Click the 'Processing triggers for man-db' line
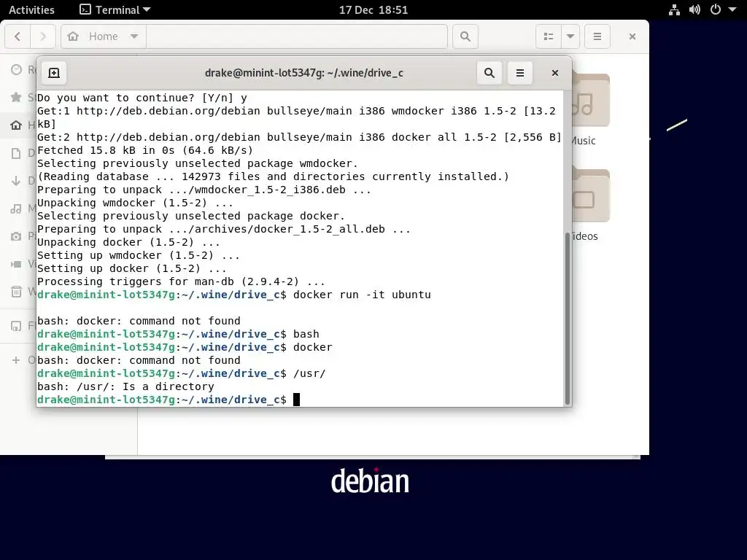The height and width of the screenshot is (560, 747). 181,281
